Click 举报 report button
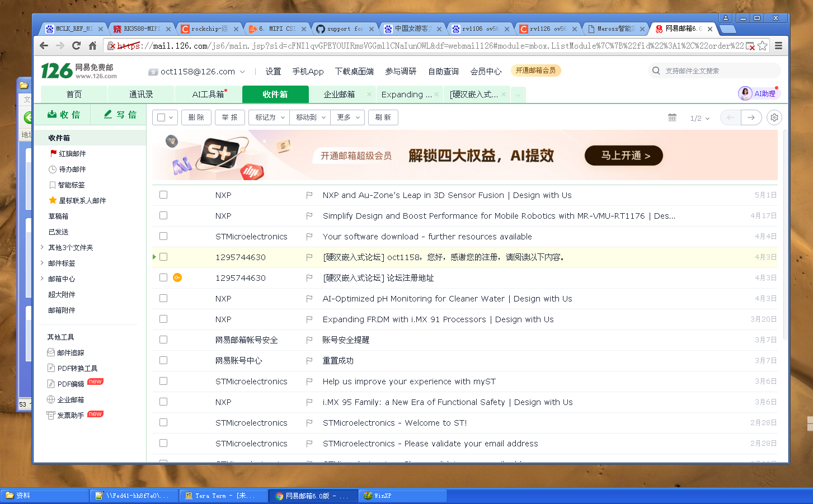Screen dimensions: 813x504 coord(229,117)
